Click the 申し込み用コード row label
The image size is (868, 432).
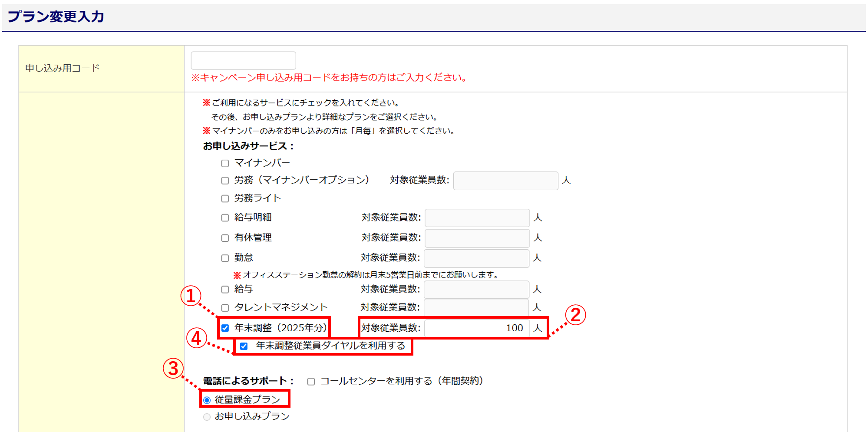click(63, 68)
